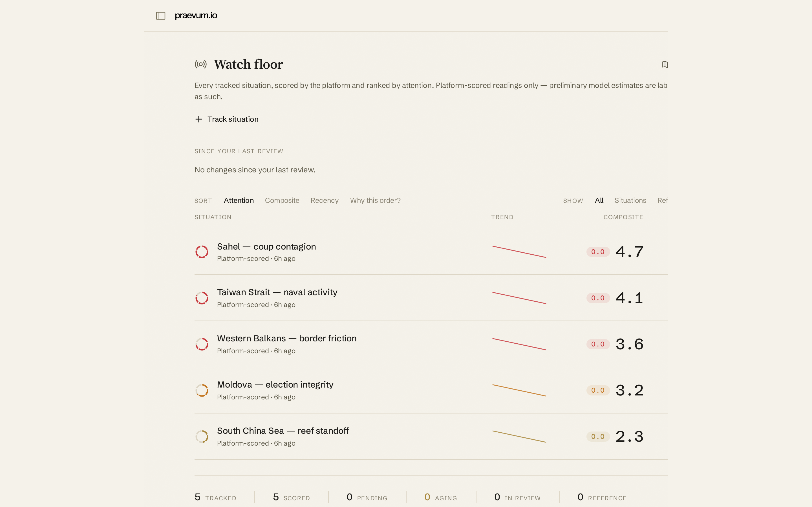
Task: Click the South China Sea ring icon
Action: (202, 437)
